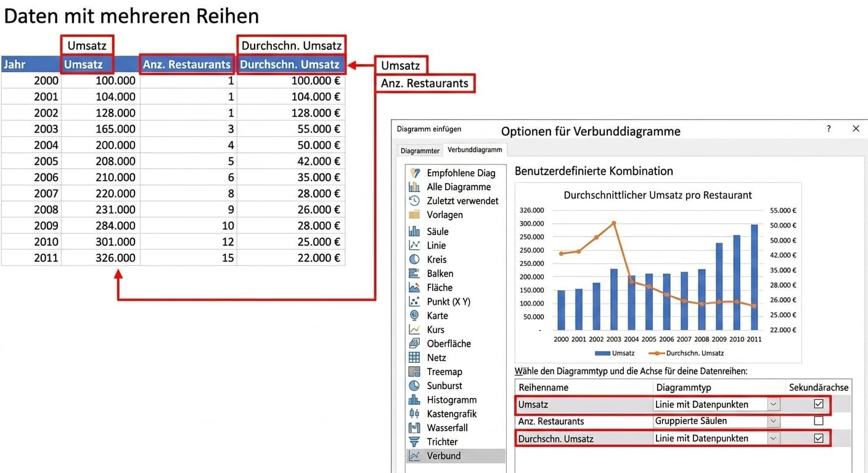This screenshot has height=473, width=868.
Task: Select the cell with 128.000 €
Action: 290,113
